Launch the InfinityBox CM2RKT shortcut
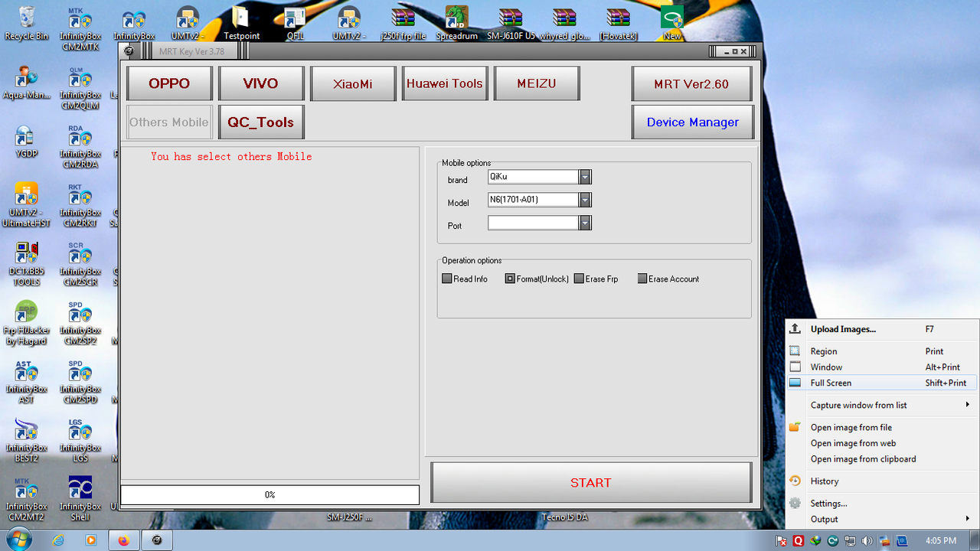980x551 pixels. tap(80, 205)
